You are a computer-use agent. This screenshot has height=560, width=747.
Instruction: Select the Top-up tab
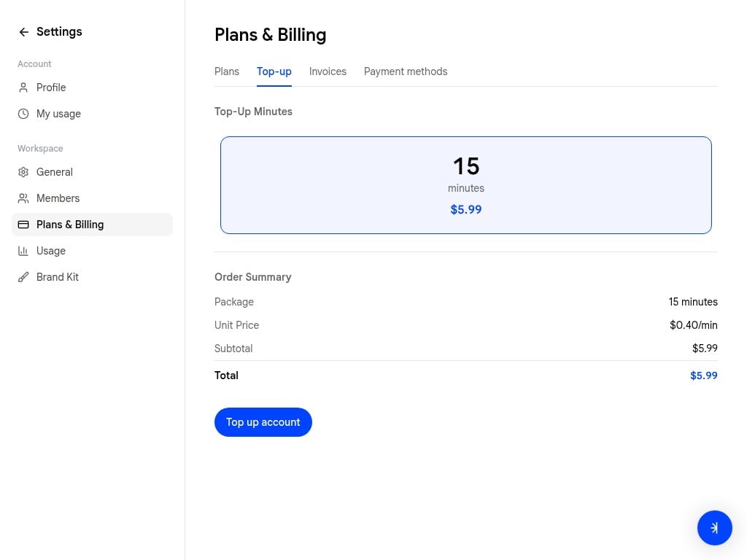274,71
